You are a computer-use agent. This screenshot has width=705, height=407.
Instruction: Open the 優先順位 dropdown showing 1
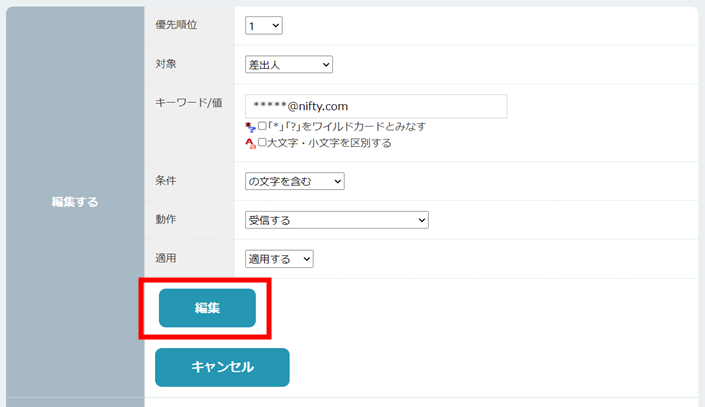(x=264, y=26)
